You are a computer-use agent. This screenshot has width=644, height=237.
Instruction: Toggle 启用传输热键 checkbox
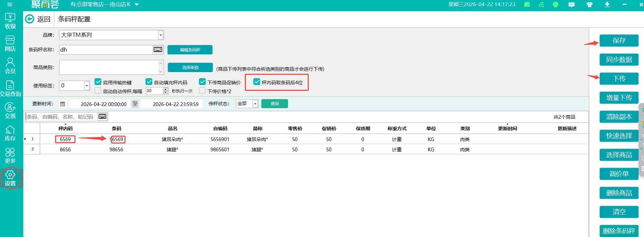tap(98, 82)
